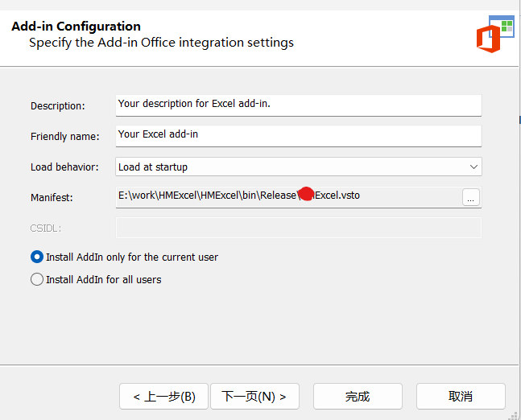
Task: Click the disabled CSIDL field
Action: (x=298, y=228)
